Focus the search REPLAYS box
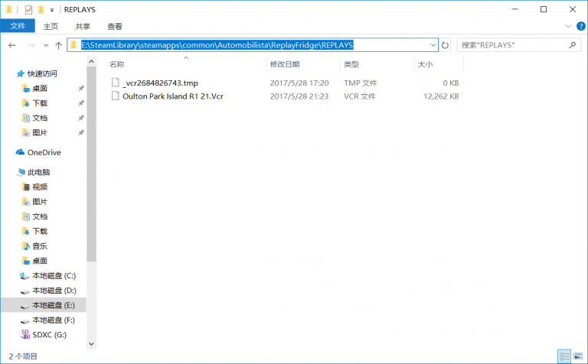This screenshot has height=364, width=588. tap(518, 45)
